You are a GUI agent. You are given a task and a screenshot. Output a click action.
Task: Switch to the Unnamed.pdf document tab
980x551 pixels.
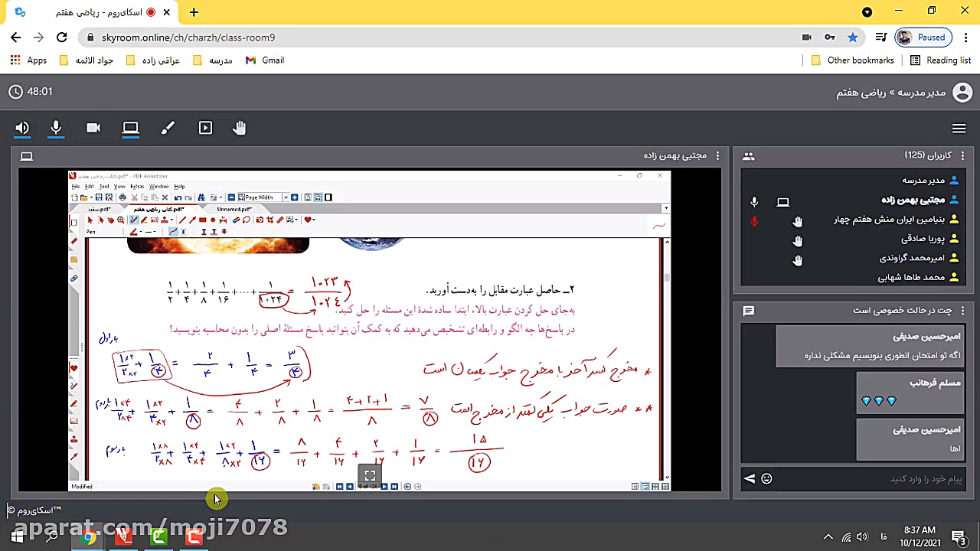(x=234, y=208)
